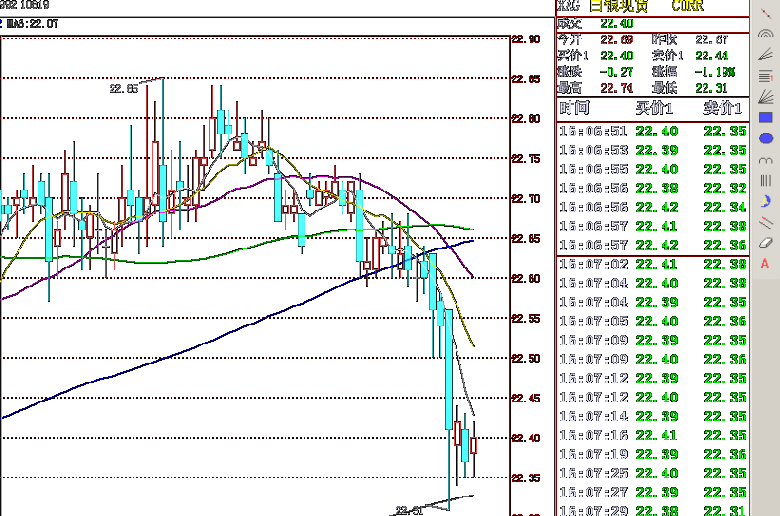The height and width of the screenshot is (516, 780).
Task: Select the blue rectangle drawing tool
Action: (x=766, y=117)
